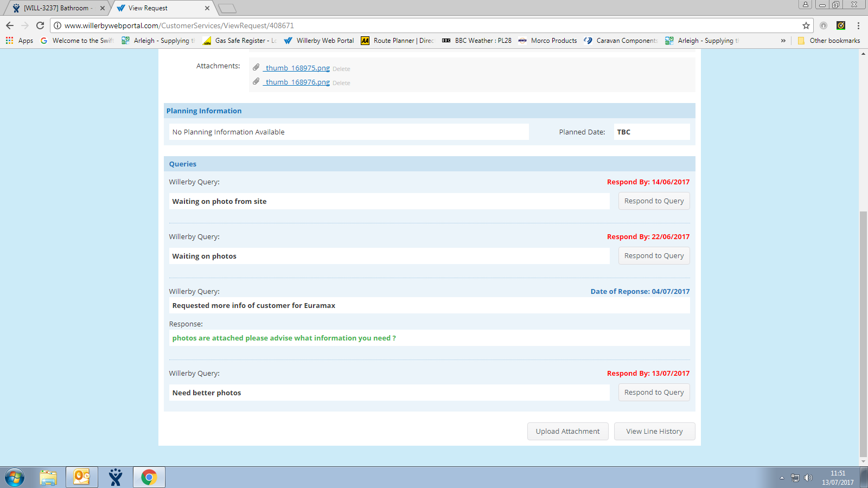Open Welcome to the Swift bookmark
Screen dimensions: 868x488
(77, 41)
